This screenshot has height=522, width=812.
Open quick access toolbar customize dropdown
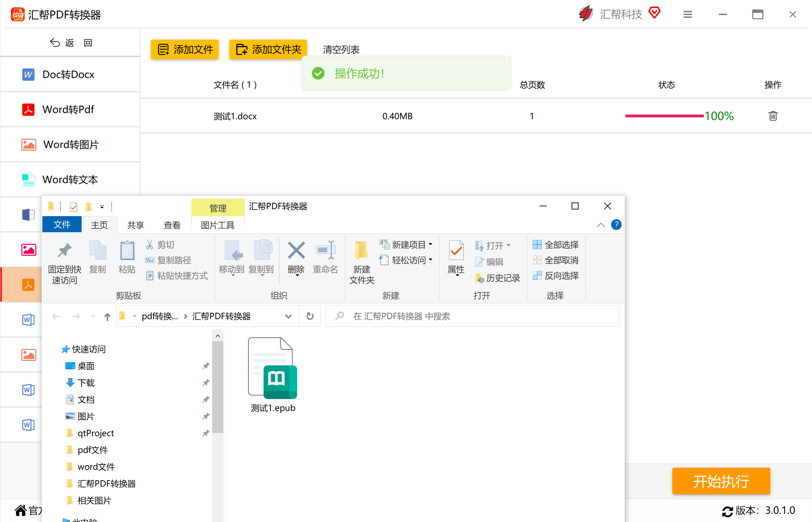pos(102,207)
